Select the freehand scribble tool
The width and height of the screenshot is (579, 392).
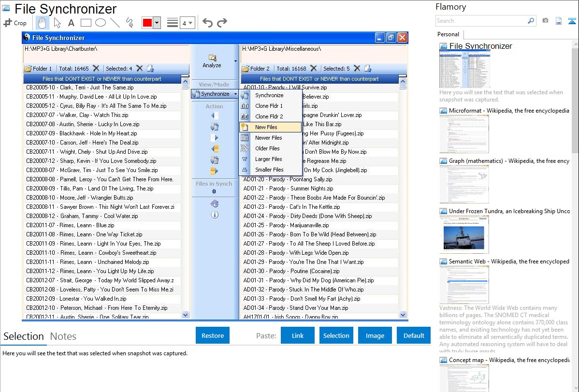click(x=129, y=23)
